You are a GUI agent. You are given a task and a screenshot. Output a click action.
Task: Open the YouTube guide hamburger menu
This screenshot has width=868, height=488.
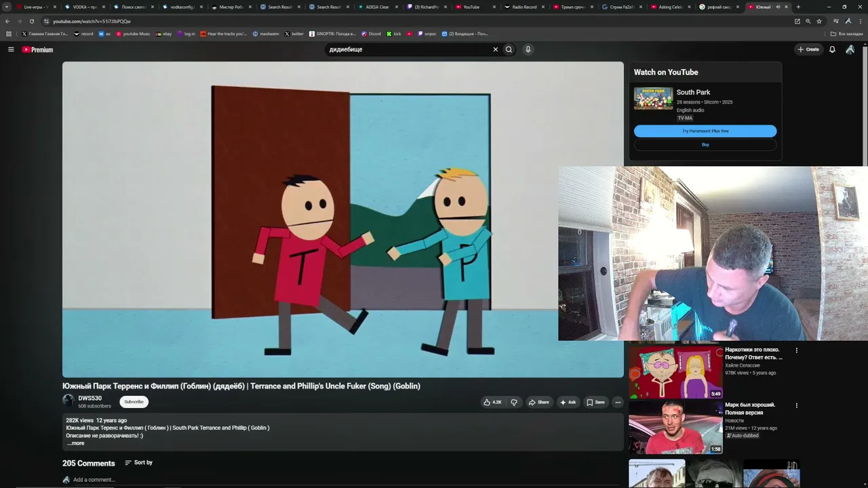tap(11, 49)
